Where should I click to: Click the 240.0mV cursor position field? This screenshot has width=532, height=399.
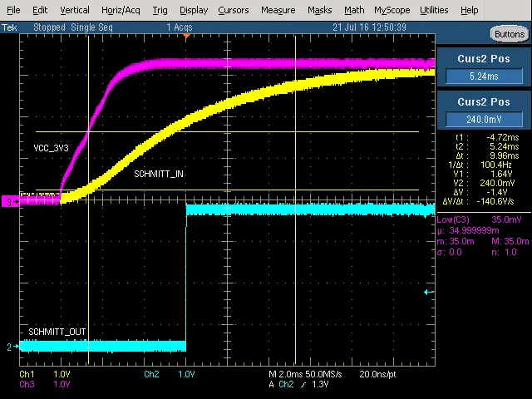point(484,119)
